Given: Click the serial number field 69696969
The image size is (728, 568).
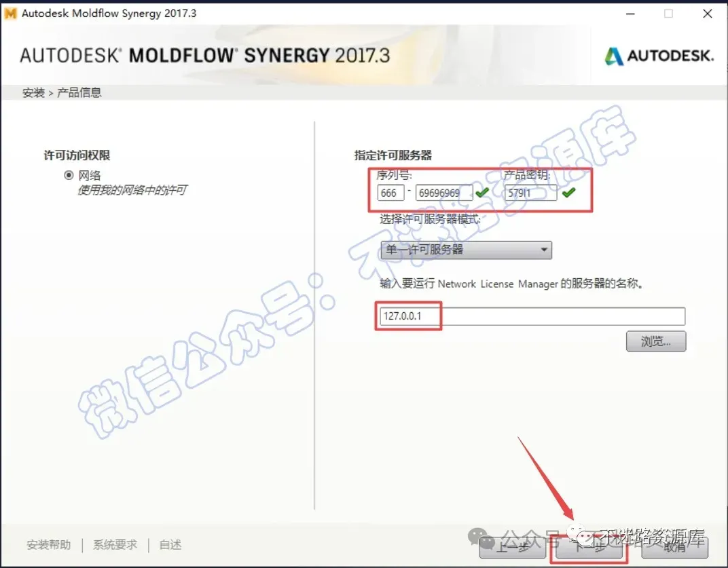Looking at the screenshot, I should click(x=444, y=193).
